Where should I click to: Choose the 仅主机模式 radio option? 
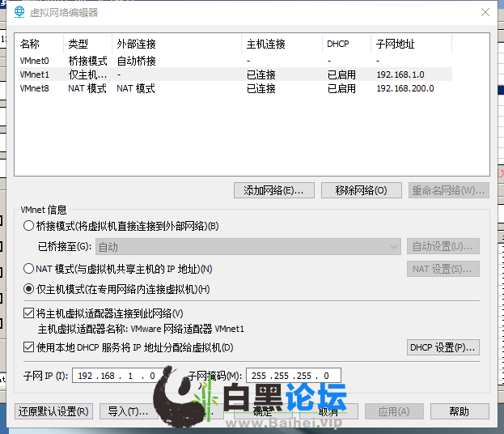pyautogui.click(x=29, y=289)
